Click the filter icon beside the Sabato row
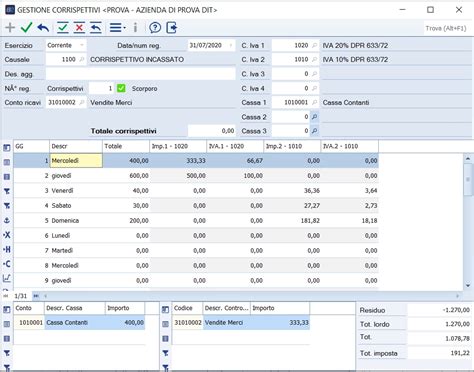 (7, 206)
